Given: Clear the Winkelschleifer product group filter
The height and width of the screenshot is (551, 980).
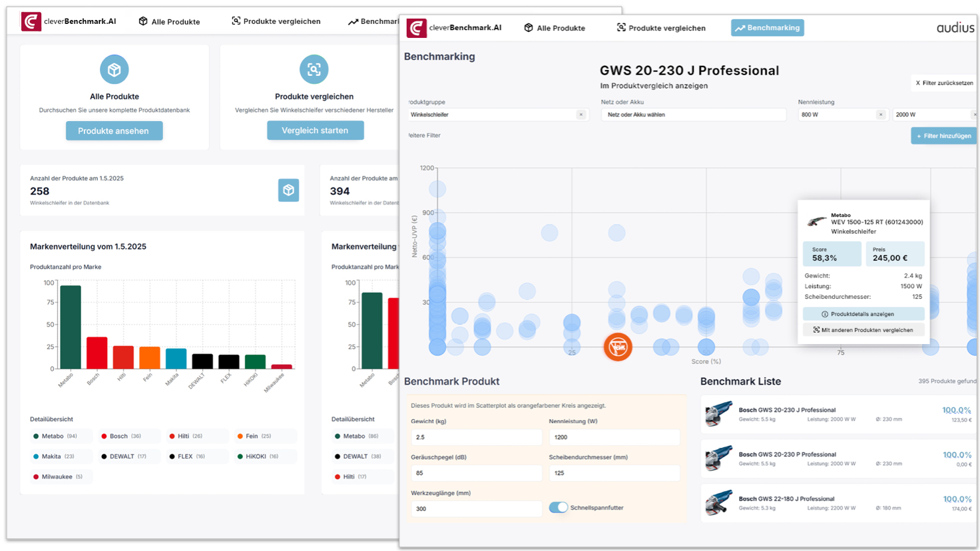Looking at the screenshot, I should tap(581, 114).
